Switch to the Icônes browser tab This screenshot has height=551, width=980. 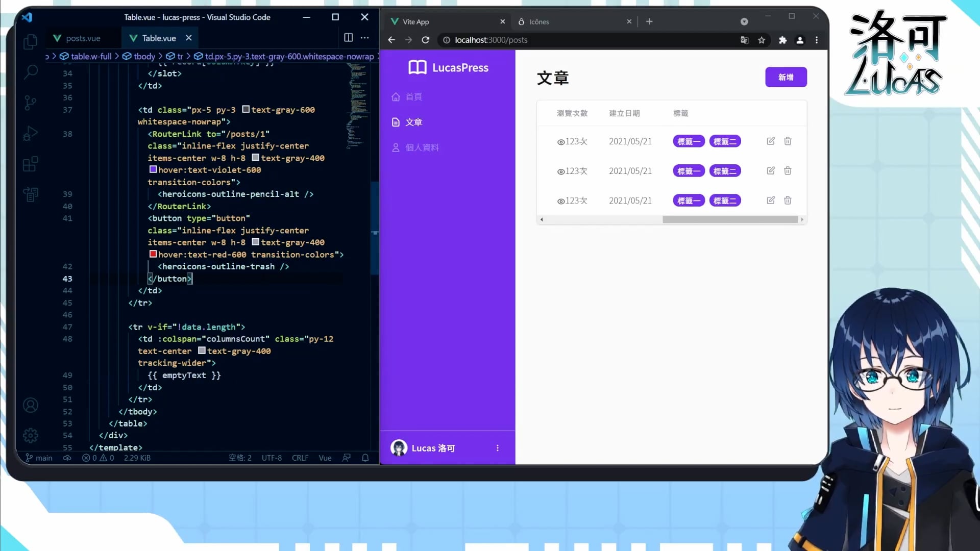click(x=539, y=22)
